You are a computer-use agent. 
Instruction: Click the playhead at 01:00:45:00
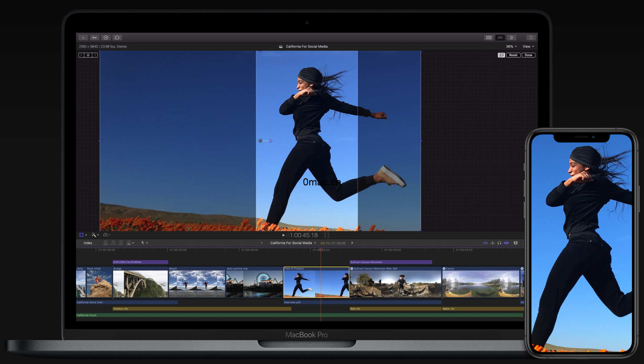[321, 250]
